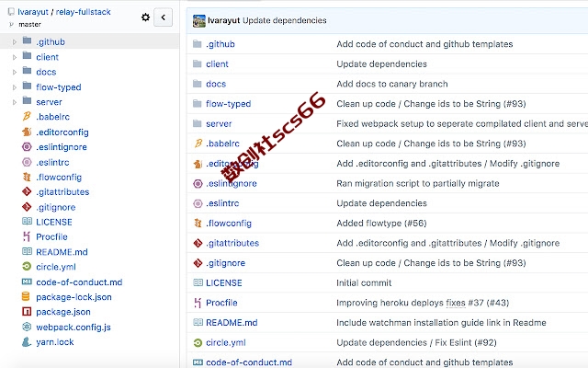Image resolution: width=588 pixels, height=368 pixels.
Task: Open the docs folder in the main file list
Action: (216, 84)
